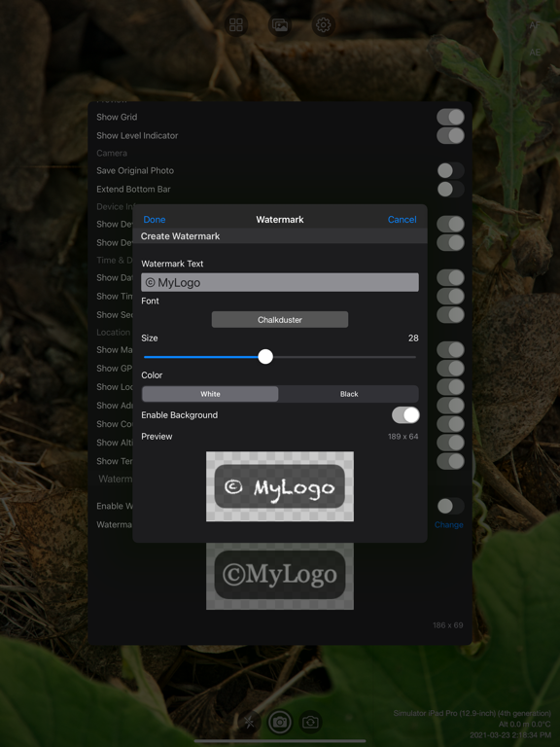560x747 pixels.
Task: Toggle the Show Temperature switch
Action: pos(450,461)
